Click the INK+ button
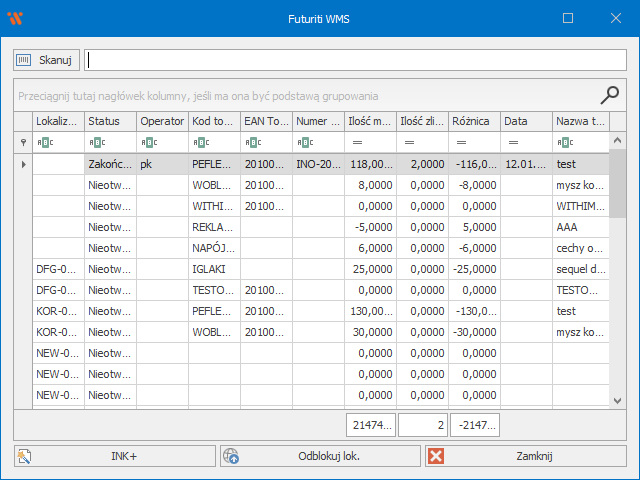 coord(115,456)
